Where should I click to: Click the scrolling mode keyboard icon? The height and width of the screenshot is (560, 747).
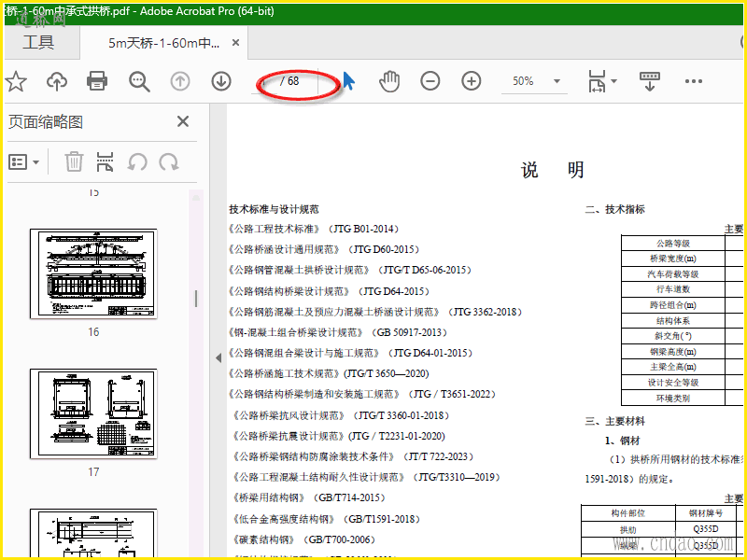(650, 81)
